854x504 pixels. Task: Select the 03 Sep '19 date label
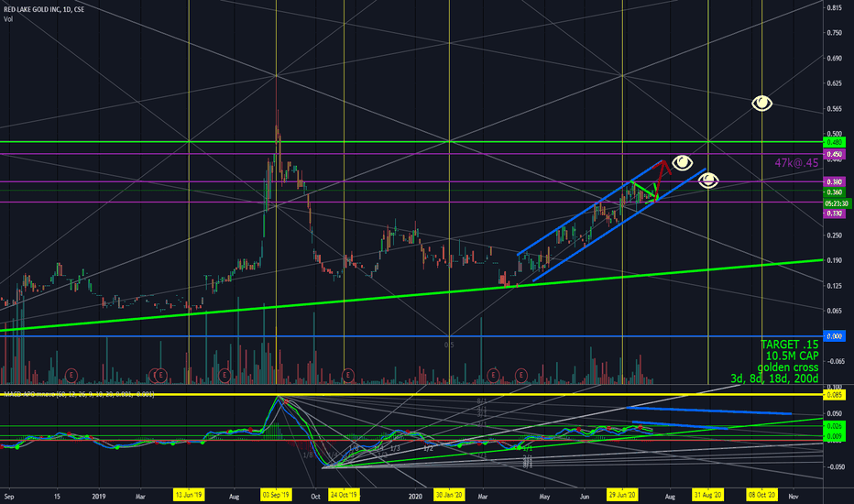pyautogui.click(x=276, y=495)
